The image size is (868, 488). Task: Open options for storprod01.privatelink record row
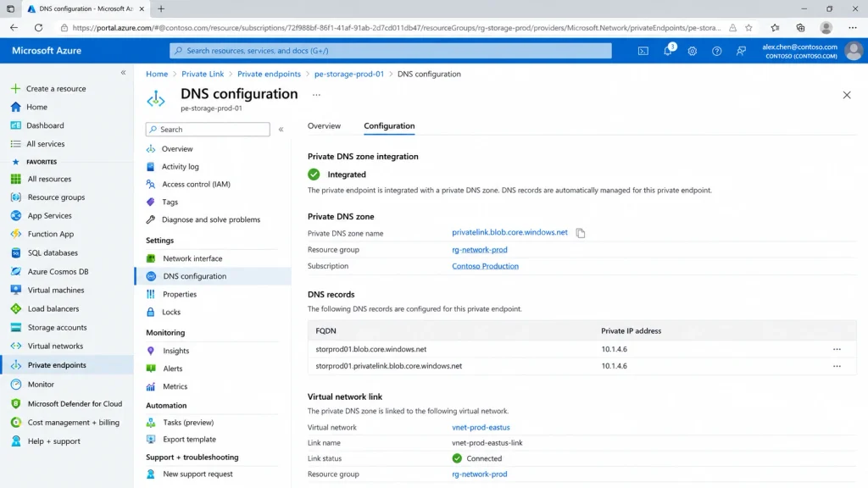pos(837,366)
